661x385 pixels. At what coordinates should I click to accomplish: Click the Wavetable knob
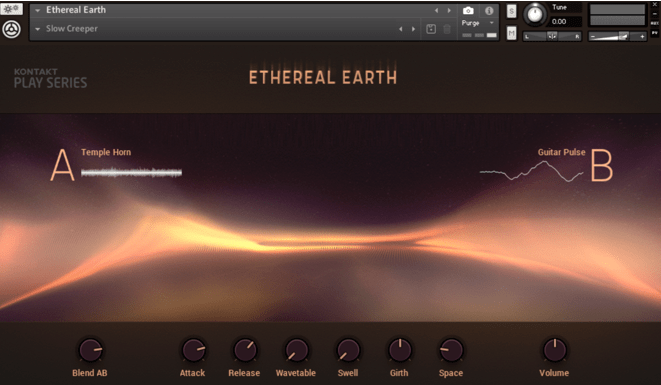[x=296, y=350]
